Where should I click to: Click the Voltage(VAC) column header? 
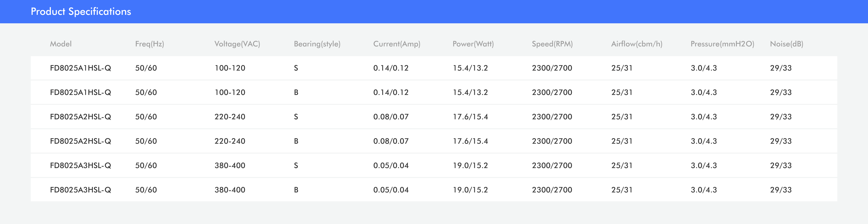[237, 44]
